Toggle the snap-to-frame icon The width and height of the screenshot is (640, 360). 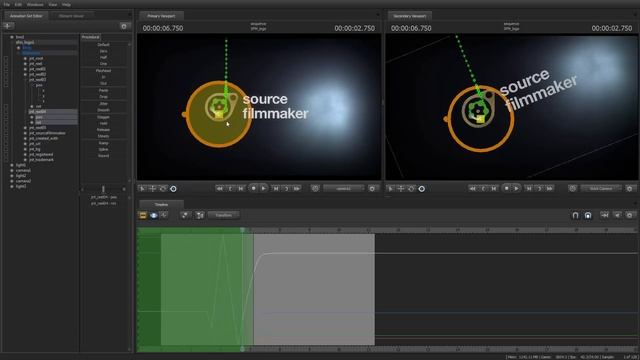pyautogui.click(x=588, y=215)
